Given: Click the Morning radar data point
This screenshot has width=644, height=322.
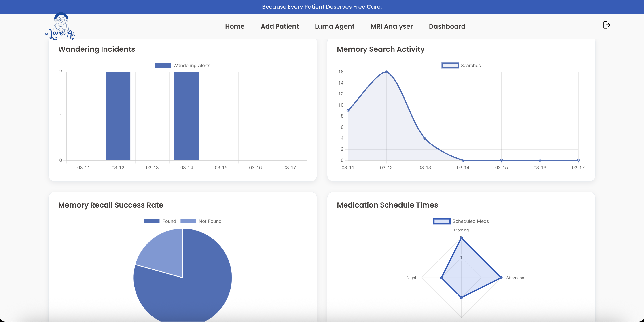Looking at the screenshot, I should coord(461,238).
